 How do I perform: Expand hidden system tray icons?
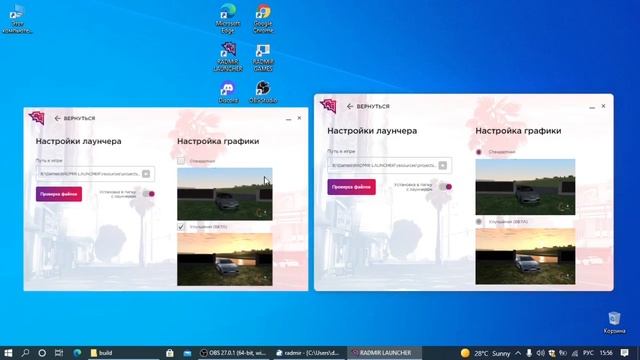tap(518, 353)
